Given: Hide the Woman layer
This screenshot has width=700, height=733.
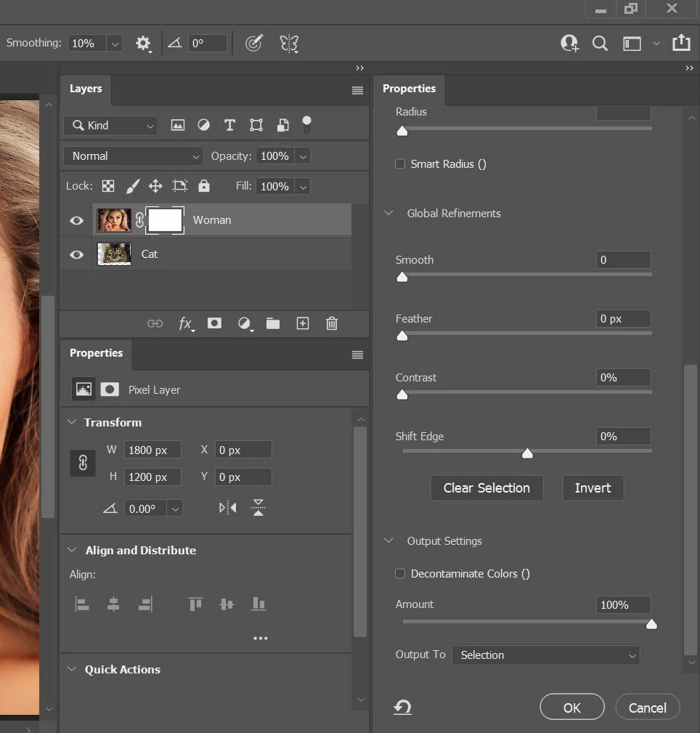Looking at the screenshot, I should click(76, 220).
